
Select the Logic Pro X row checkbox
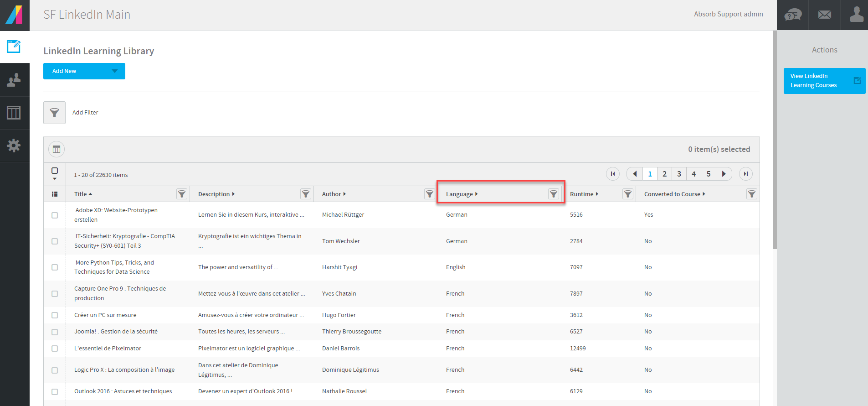tap(55, 370)
